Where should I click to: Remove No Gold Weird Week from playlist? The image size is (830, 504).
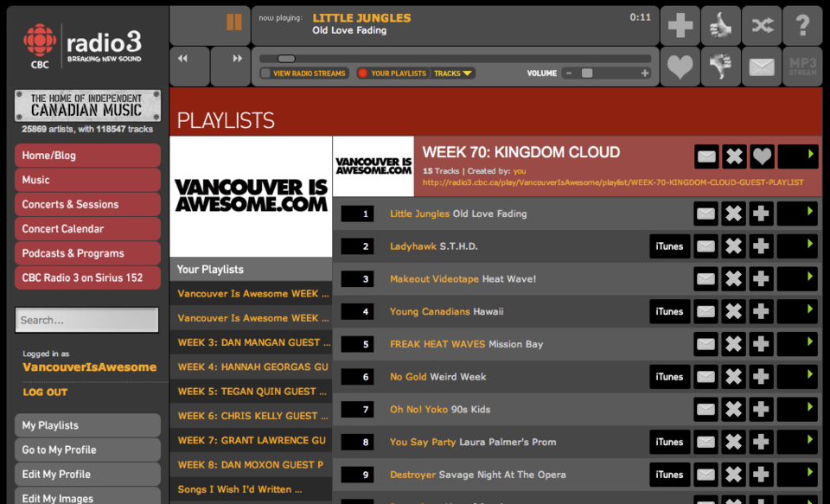coord(733,377)
